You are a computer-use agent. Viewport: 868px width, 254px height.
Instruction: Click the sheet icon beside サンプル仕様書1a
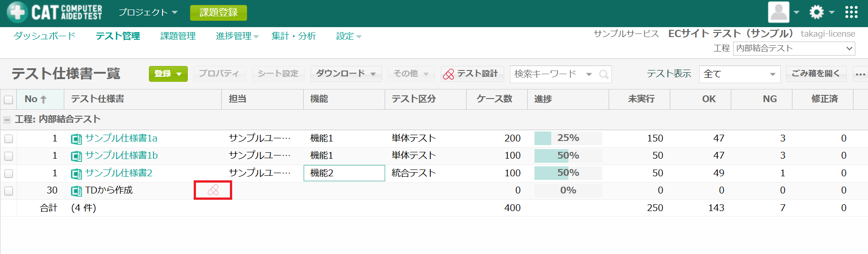coord(76,139)
